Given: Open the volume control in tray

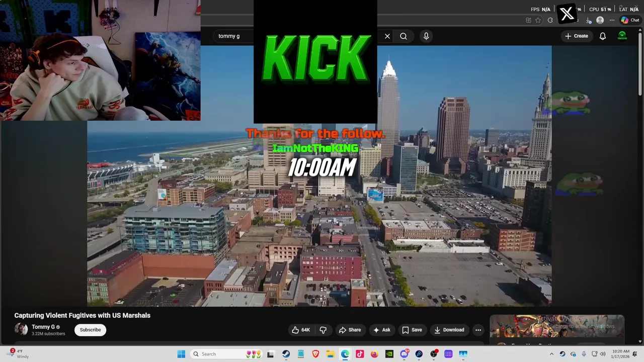Looking at the screenshot, I should pos(603,354).
